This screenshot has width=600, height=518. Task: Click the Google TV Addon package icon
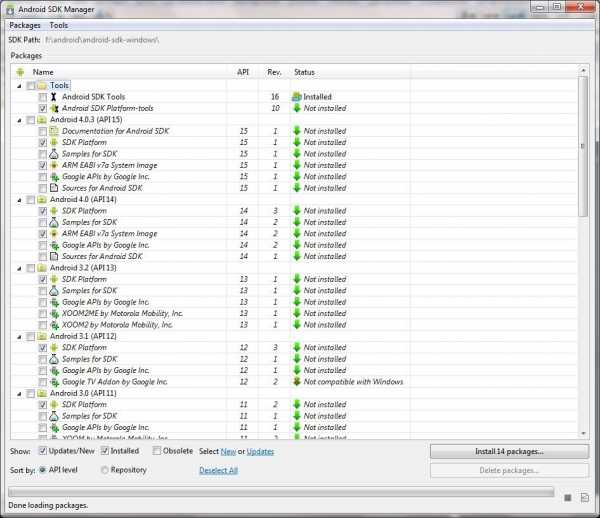point(54,381)
